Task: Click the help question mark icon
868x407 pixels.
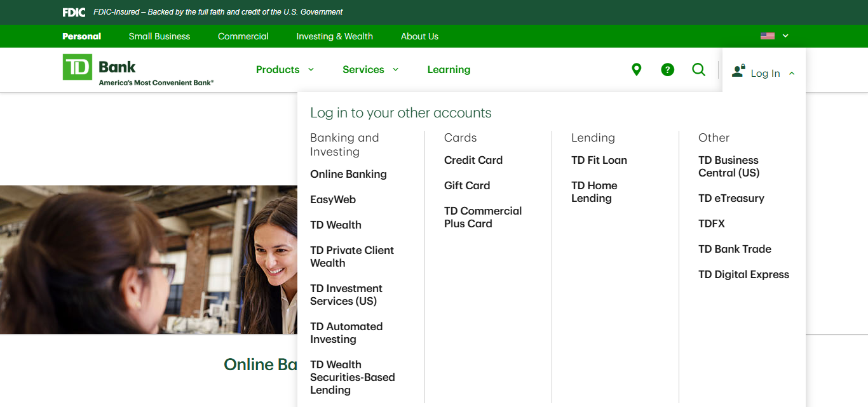Action: click(667, 70)
